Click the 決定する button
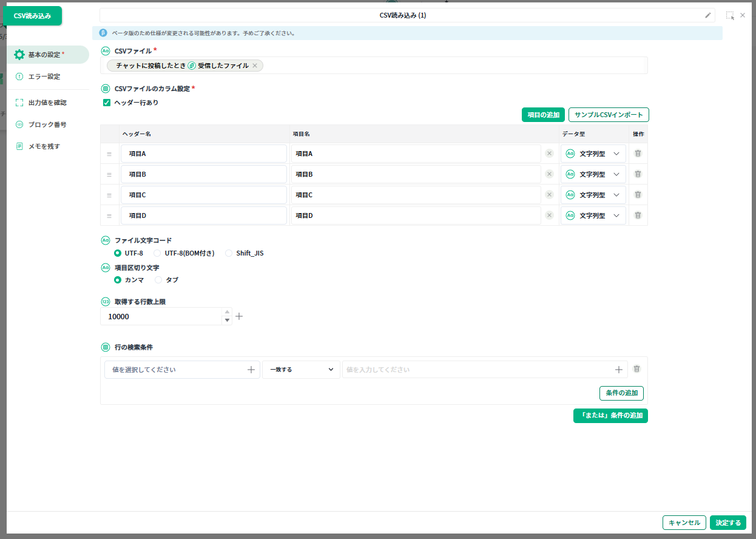The image size is (756, 539). (727, 523)
